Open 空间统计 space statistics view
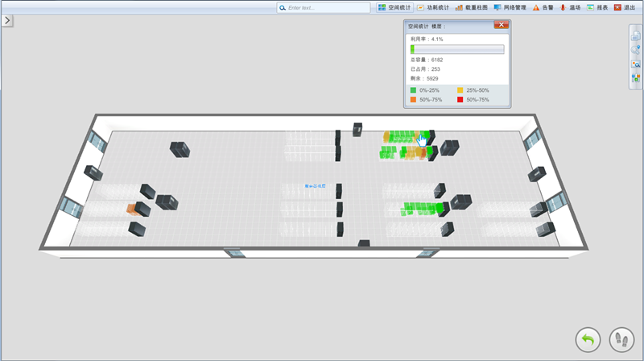The image size is (644, 361). pyautogui.click(x=394, y=7)
